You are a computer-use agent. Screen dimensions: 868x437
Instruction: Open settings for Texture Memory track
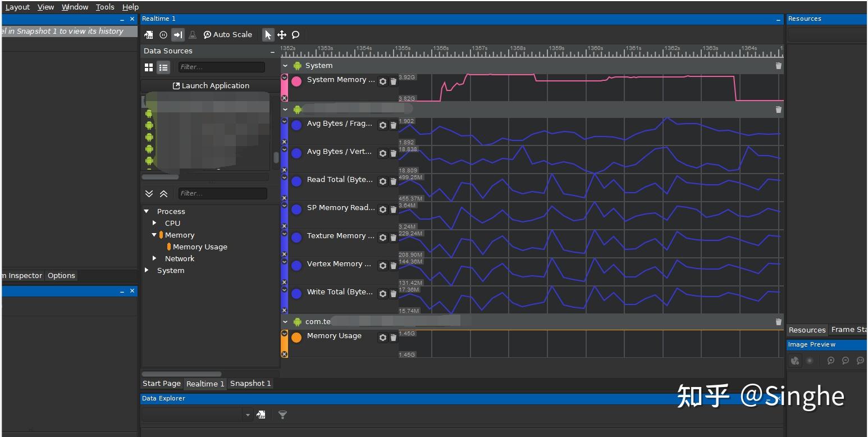(x=383, y=238)
